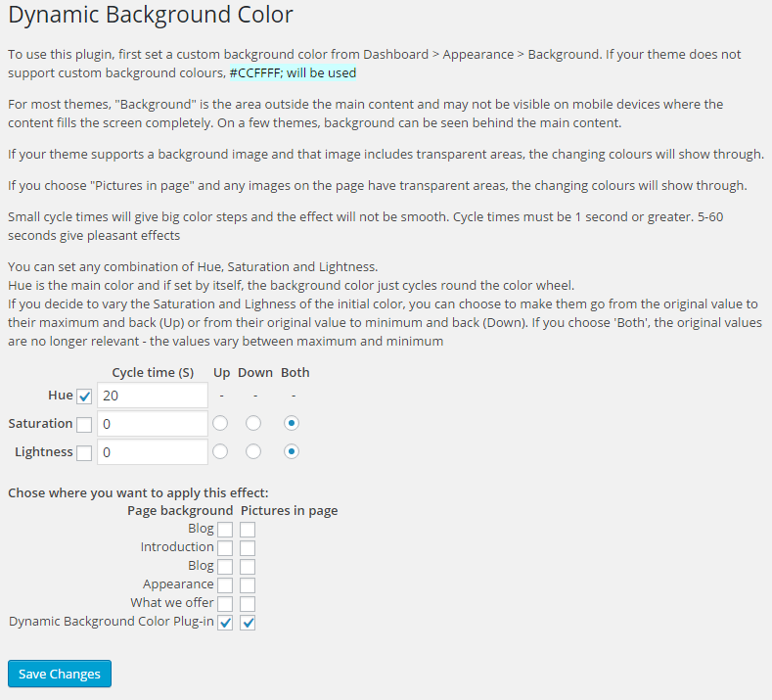
Task: Select the Down radio for Lightness
Action: (253, 452)
